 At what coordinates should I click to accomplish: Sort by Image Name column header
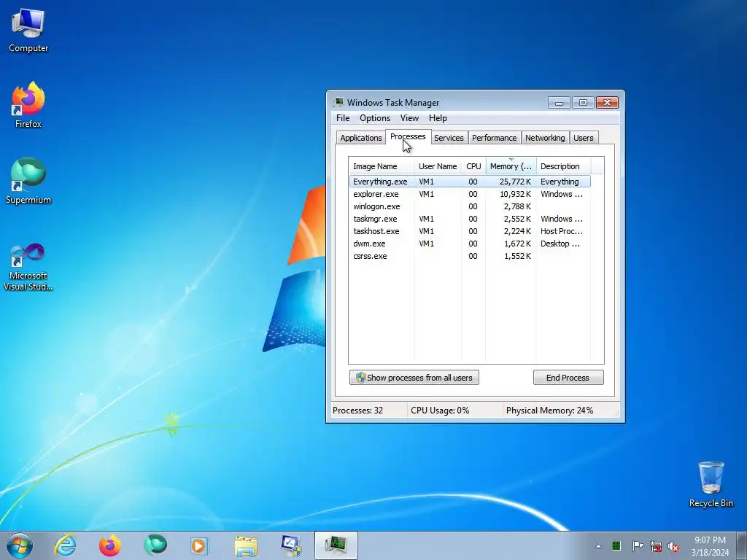point(382,166)
